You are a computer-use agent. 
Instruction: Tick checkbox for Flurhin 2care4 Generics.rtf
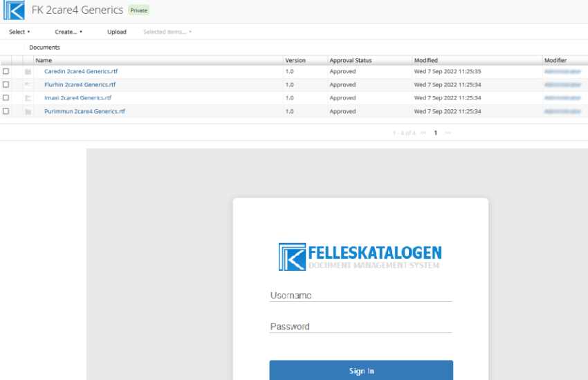pos(6,84)
